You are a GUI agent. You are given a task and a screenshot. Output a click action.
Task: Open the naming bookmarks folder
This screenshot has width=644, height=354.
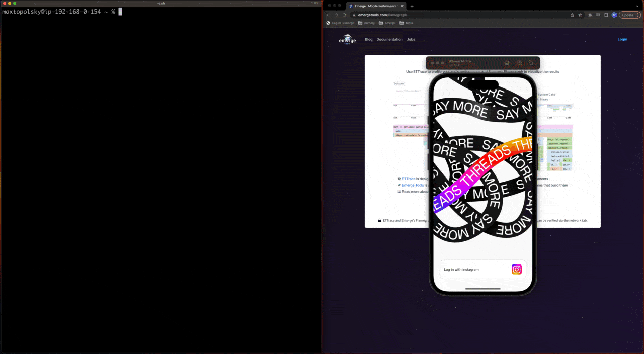366,23
